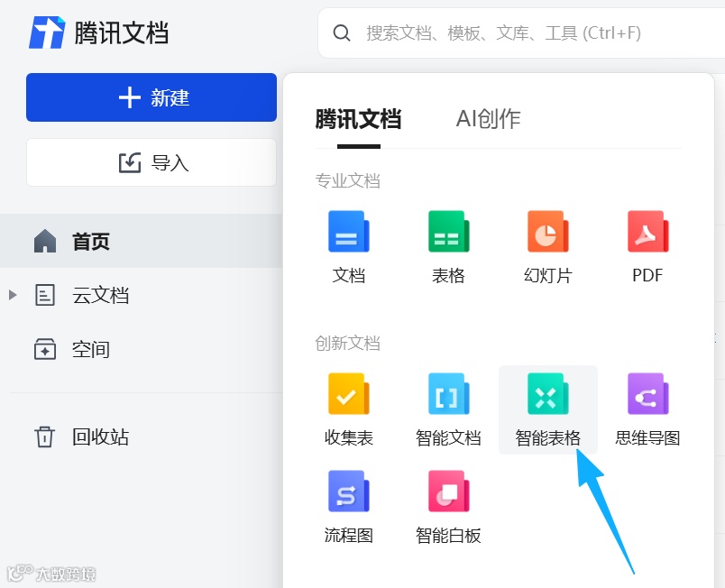Create a new 思维导图 mind map
This screenshot has width=725, height=588.
click(647, 409)
